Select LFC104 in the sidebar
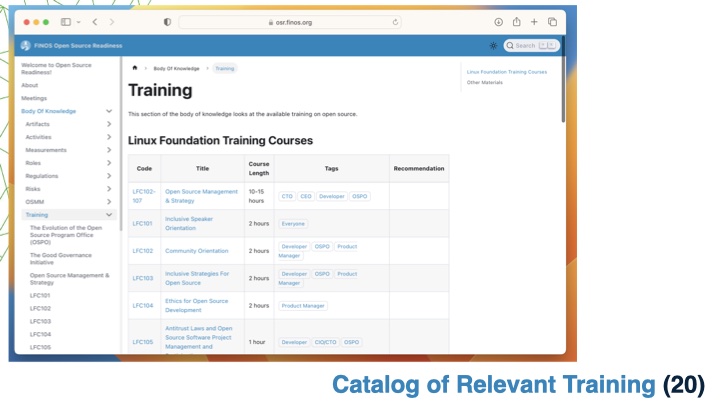Viewport: 720px width, 405px height. click(40, 334)
